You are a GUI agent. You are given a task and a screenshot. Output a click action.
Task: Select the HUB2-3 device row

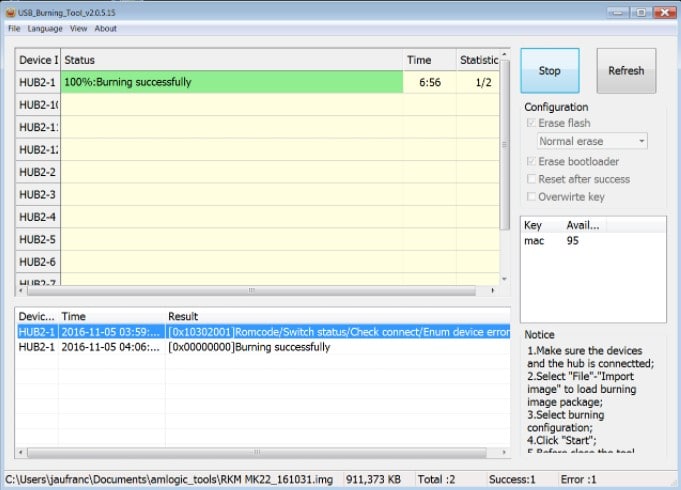click(x=257, y=195)
